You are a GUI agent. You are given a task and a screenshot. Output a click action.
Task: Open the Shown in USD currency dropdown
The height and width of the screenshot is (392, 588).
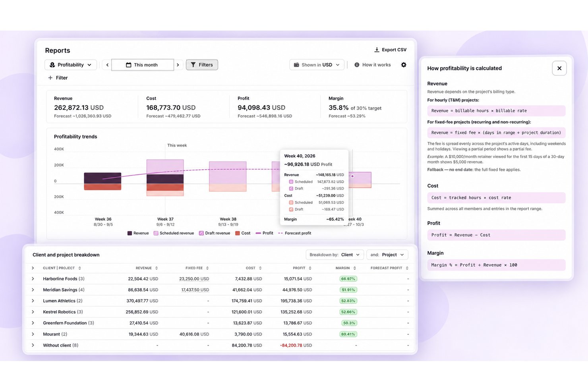click(317, 65)
